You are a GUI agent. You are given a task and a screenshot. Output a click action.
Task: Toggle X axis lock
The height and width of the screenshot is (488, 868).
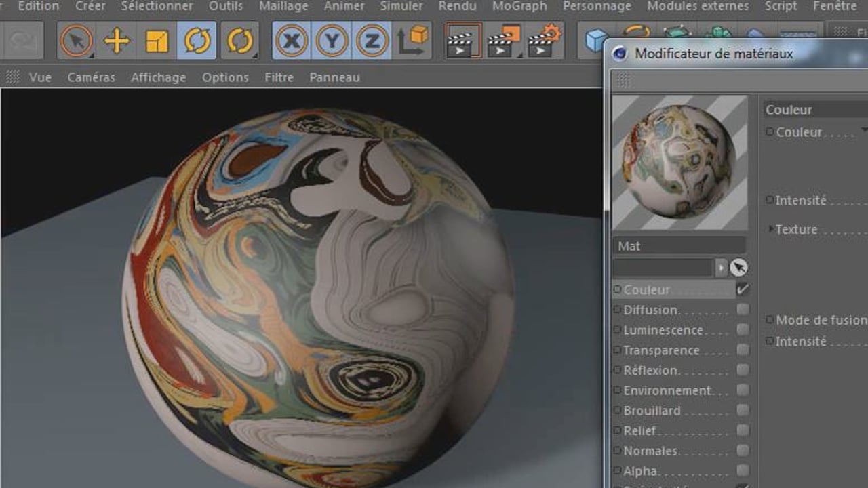292,41
